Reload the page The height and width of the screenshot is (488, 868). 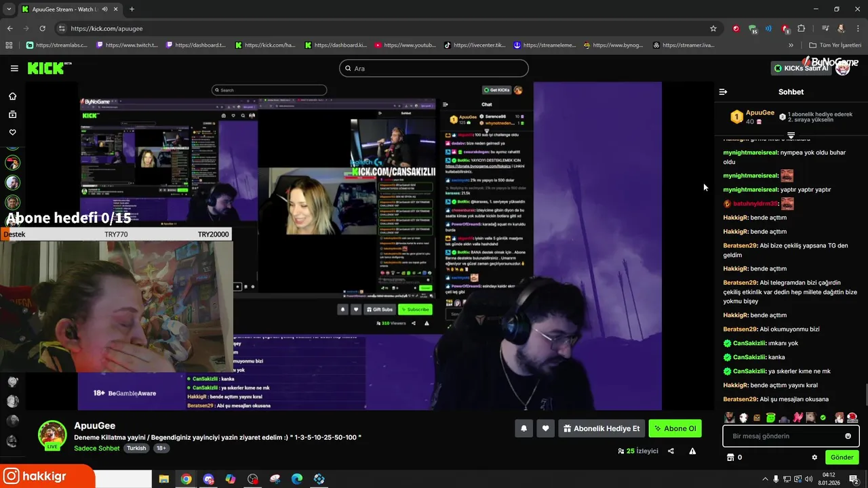point(42,28)
